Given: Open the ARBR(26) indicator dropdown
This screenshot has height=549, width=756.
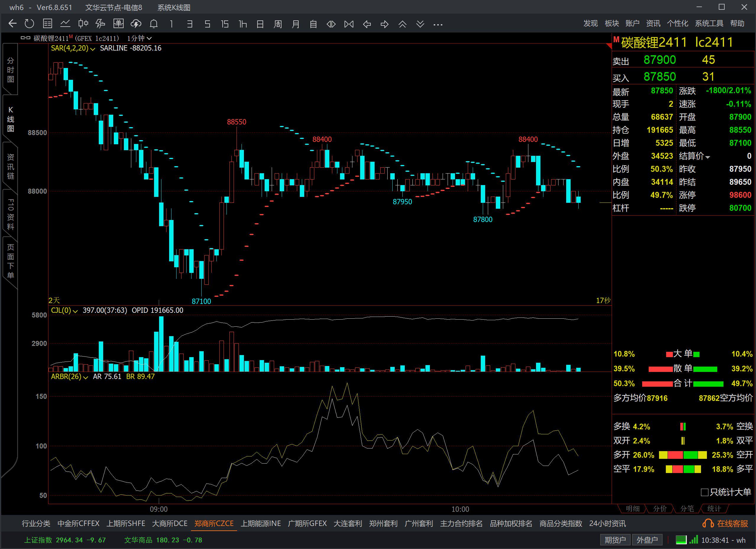Looking at the screenshot, I should (x=69, y=377).
